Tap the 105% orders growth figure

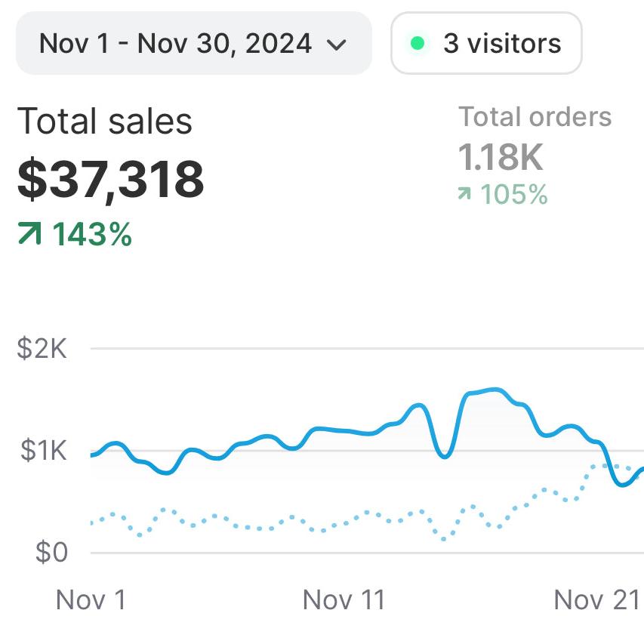[x=514, y=195]
